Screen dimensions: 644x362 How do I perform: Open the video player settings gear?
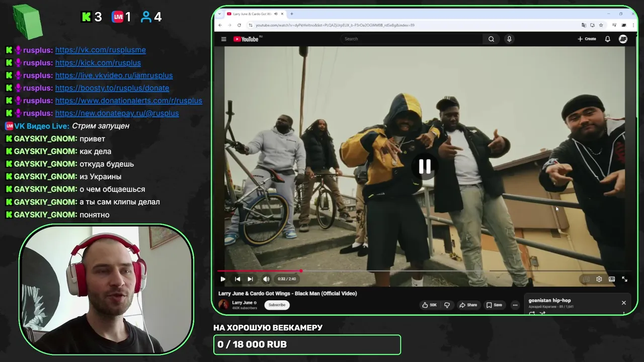point(599,279)
